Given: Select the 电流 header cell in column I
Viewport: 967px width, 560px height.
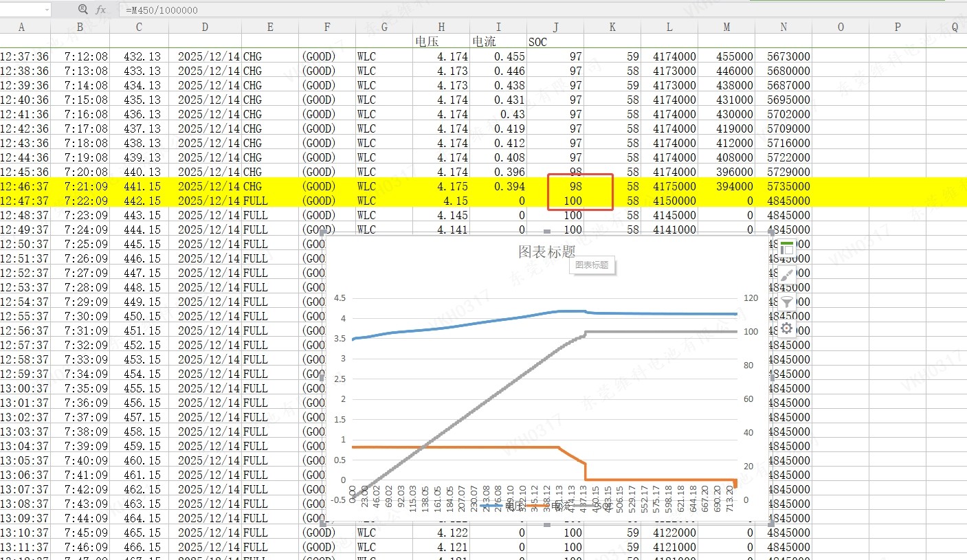Looking at the screenshot, I should click(x=498, y=42).
